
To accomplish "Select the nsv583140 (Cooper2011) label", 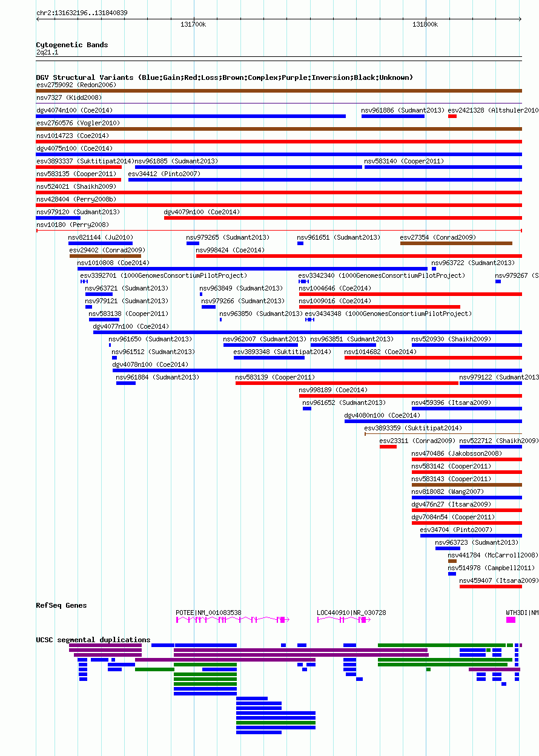I will 404,161.
